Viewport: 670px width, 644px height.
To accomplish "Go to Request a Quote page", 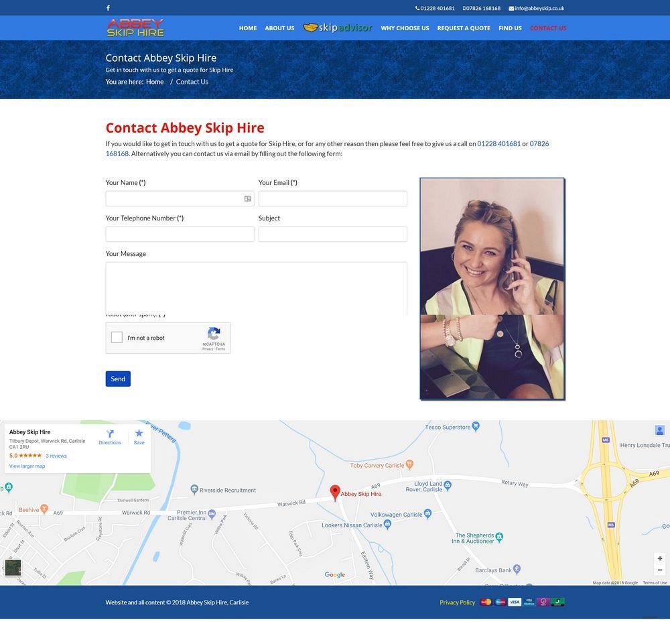I will [464, 28].
